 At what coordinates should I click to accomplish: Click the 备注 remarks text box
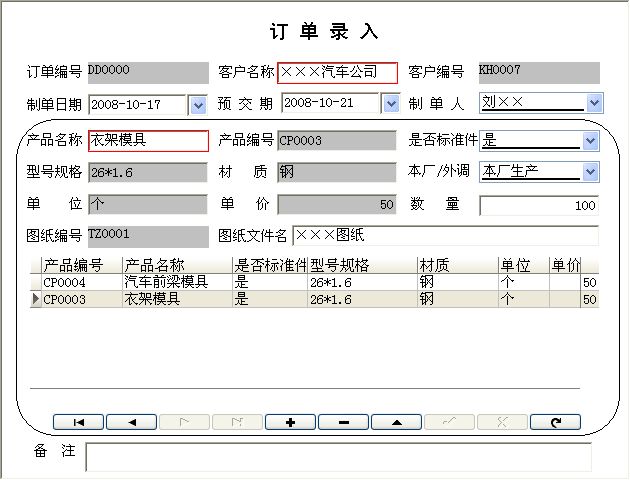tap(338, 457)
